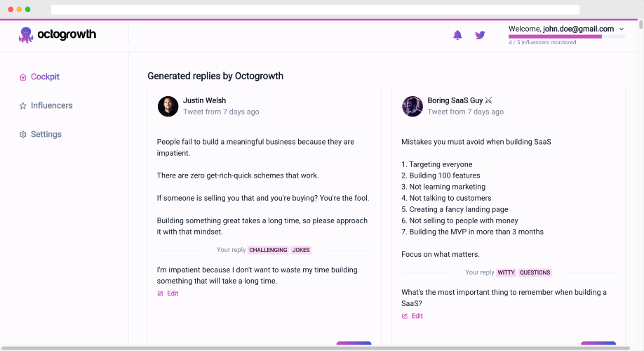Image resolution: width=644 pixels, height=351 pixels.
Task: Click '6. Not selling to people with money'
Action: tap(459, 220)
